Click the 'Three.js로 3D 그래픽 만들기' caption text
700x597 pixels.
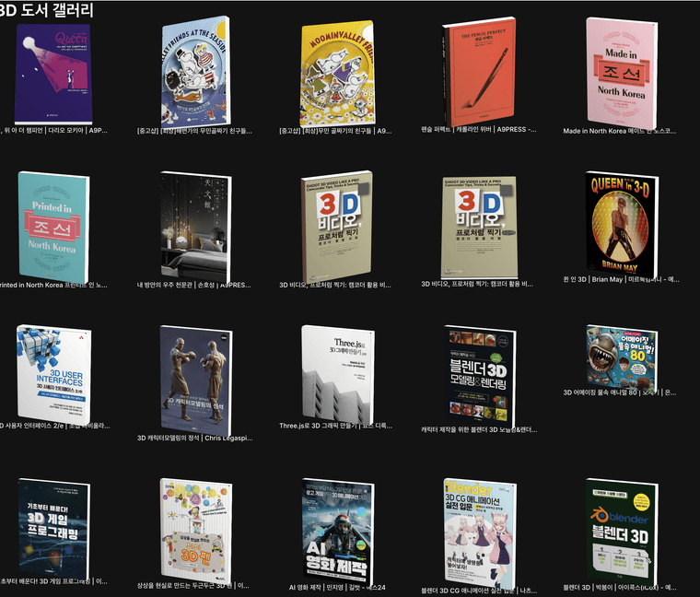(335, 427)
